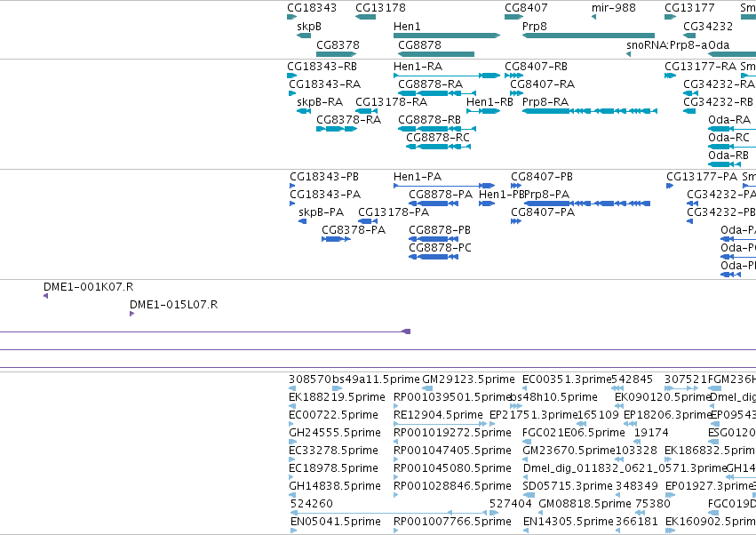Image resolution: width=756 pixels, height=535 pixels.
Task: Select protein CG8407-PA
Action: 516,221
